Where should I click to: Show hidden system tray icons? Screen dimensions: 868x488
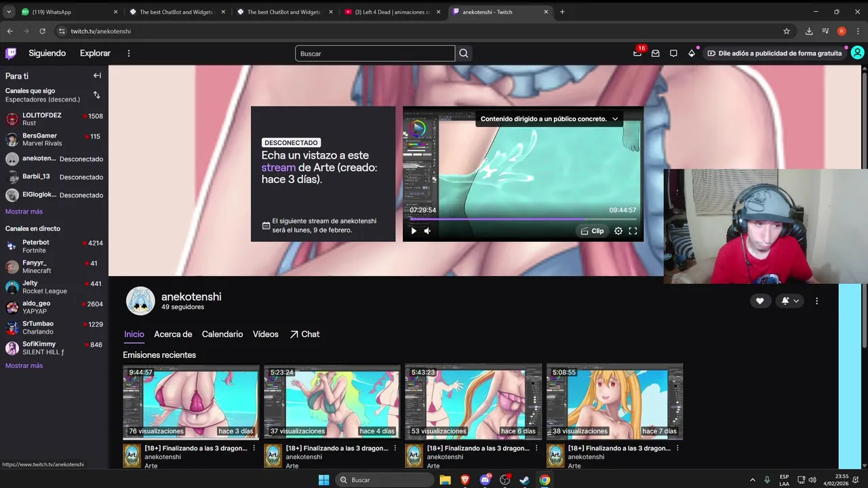pyautogui.click(x=752, y=480)
